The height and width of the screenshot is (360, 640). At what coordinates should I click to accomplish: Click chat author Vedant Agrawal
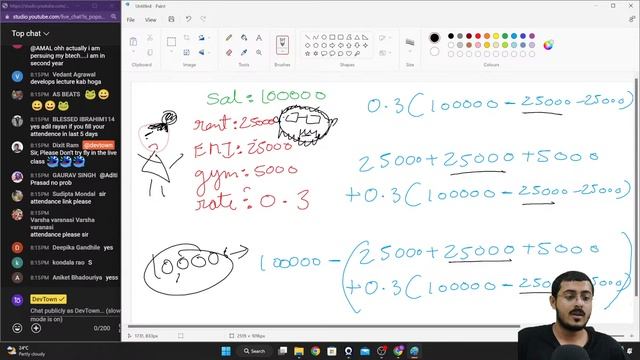[74, 75]
